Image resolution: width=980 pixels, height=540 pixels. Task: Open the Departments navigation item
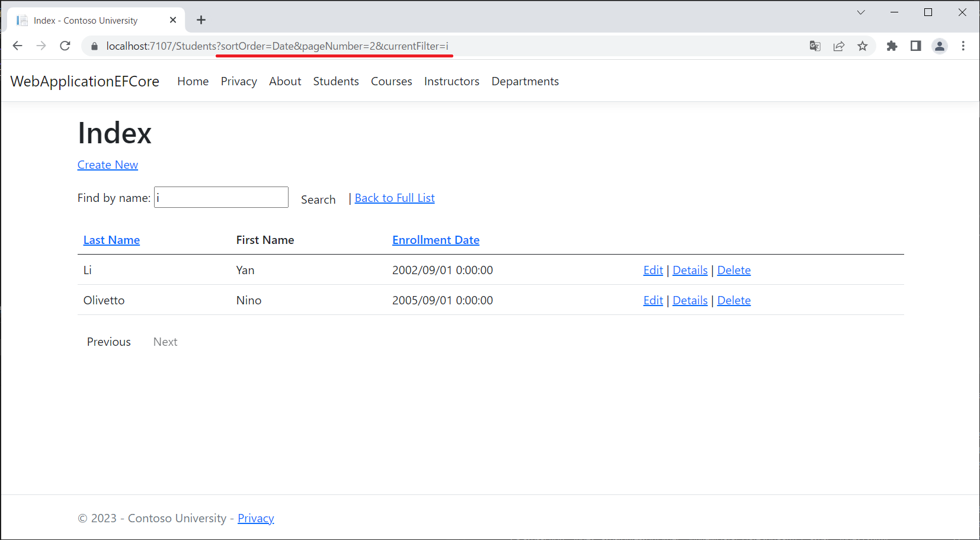click(524, 81)
